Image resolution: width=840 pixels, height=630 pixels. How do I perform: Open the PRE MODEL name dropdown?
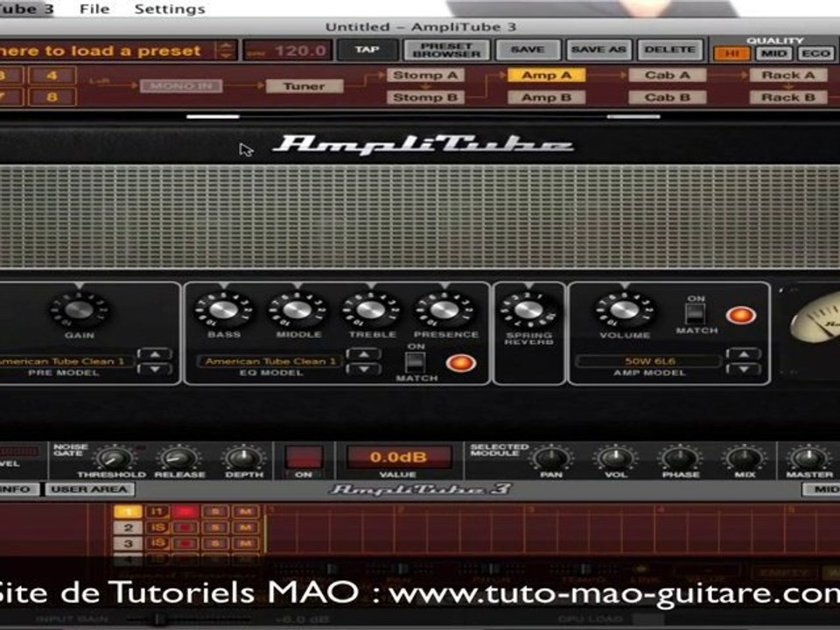[64, 361]
